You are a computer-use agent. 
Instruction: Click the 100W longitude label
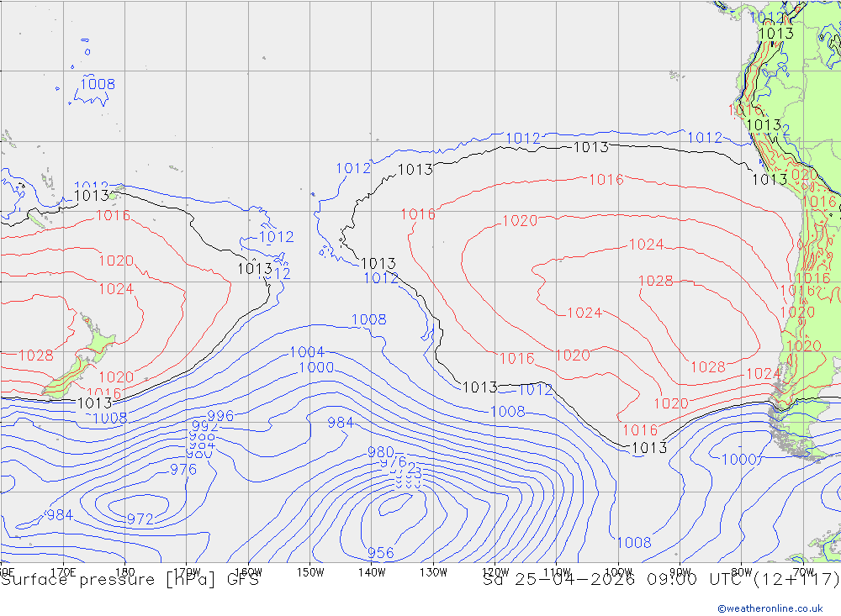click(618, 572)
